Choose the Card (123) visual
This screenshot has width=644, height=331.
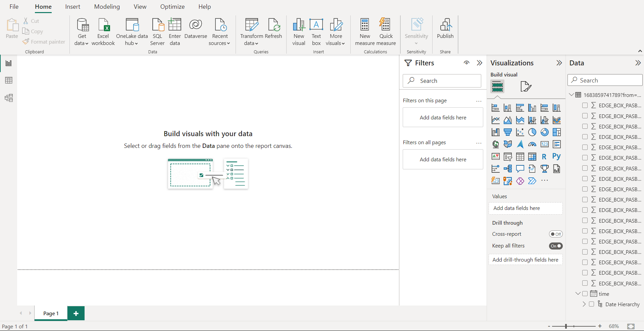click(544, 144)
